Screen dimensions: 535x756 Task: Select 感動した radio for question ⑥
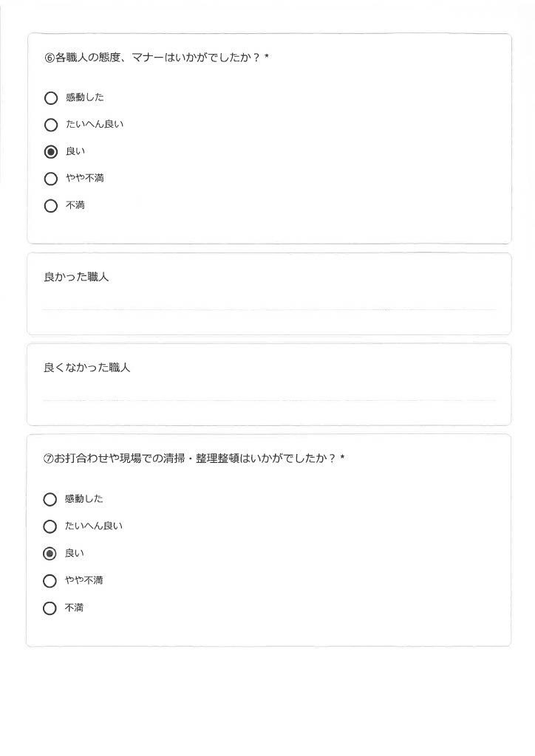point(51,98)
